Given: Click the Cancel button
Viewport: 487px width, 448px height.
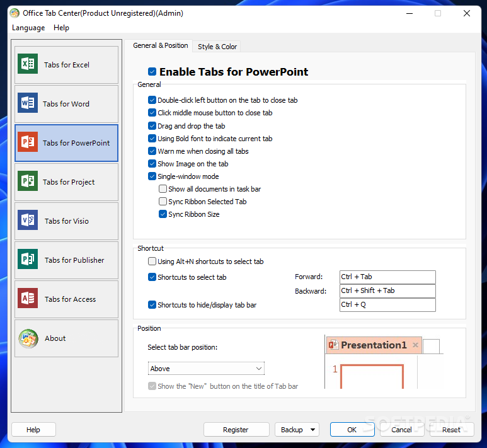Looking at the screenshot, I should (401, 430).
